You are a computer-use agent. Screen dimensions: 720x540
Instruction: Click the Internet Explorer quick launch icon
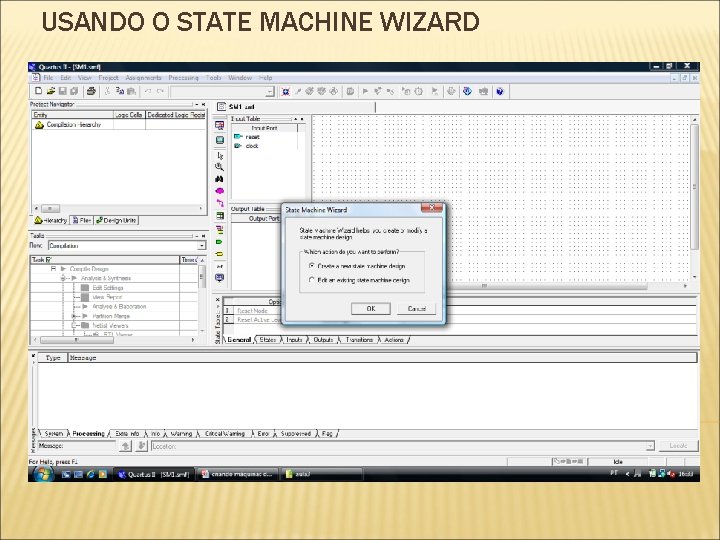(x=90, y=474)
